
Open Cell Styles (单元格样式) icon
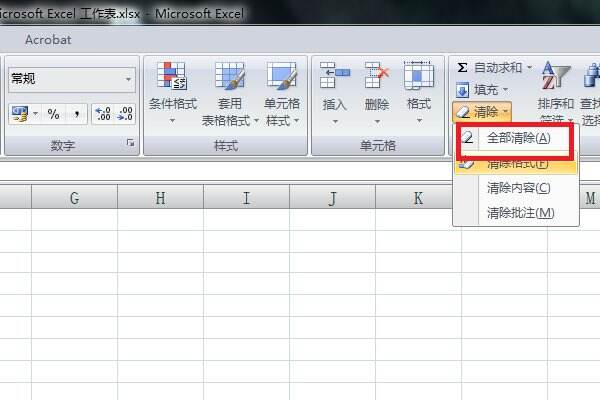coord(282,76)
